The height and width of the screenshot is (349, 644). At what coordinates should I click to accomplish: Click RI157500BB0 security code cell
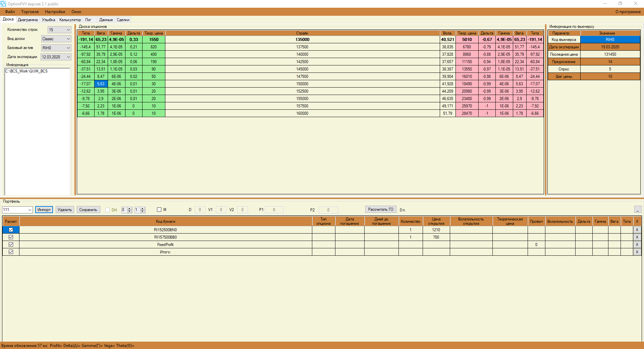coord(165,237)
